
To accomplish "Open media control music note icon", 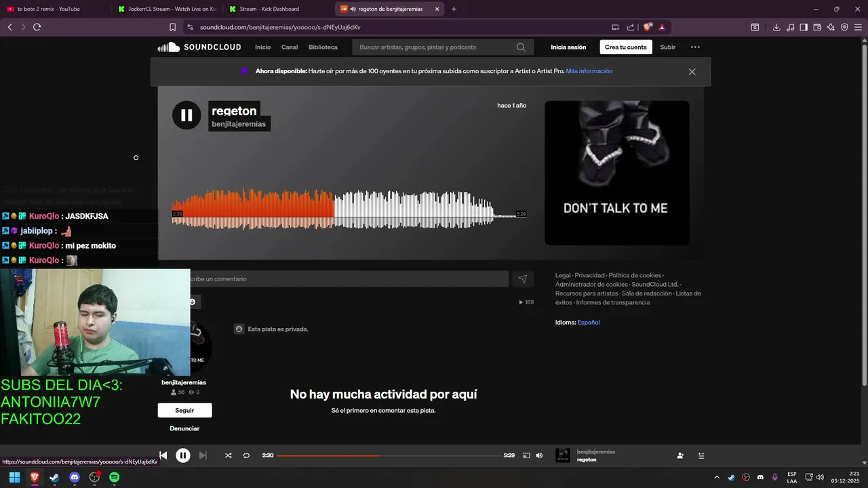I will tap(790, 27).
